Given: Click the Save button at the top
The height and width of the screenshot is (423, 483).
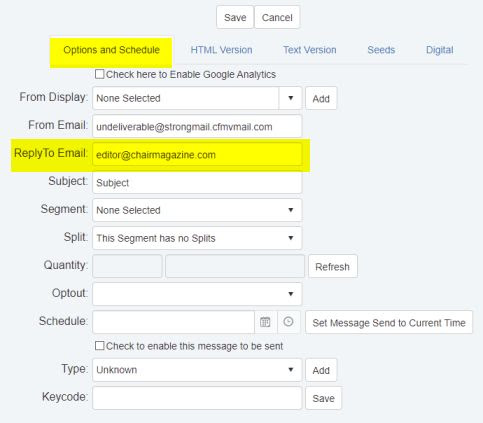Looking at the screenshot, I should (235, 17).
